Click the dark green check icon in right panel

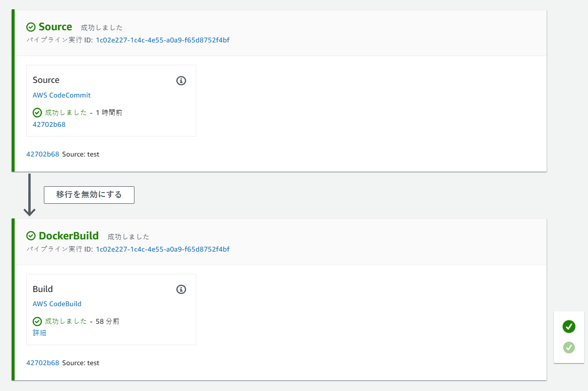(x=569, y=327)
